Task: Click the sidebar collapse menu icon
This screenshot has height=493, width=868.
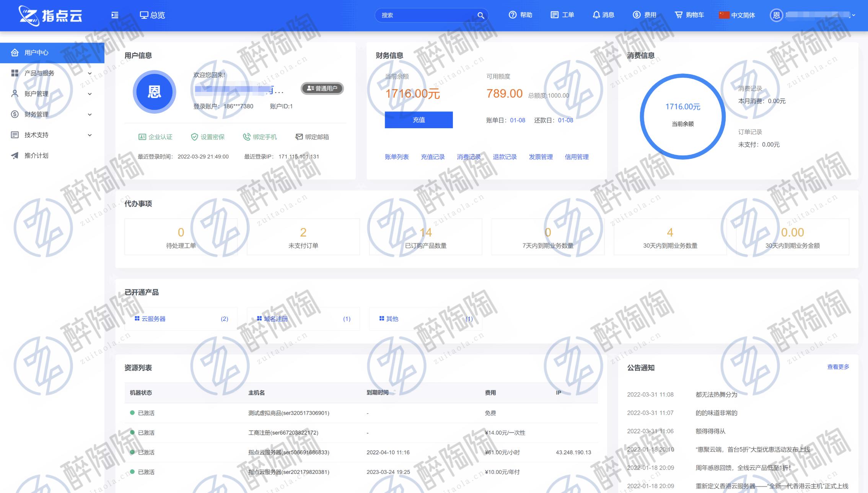Action: 115,15
